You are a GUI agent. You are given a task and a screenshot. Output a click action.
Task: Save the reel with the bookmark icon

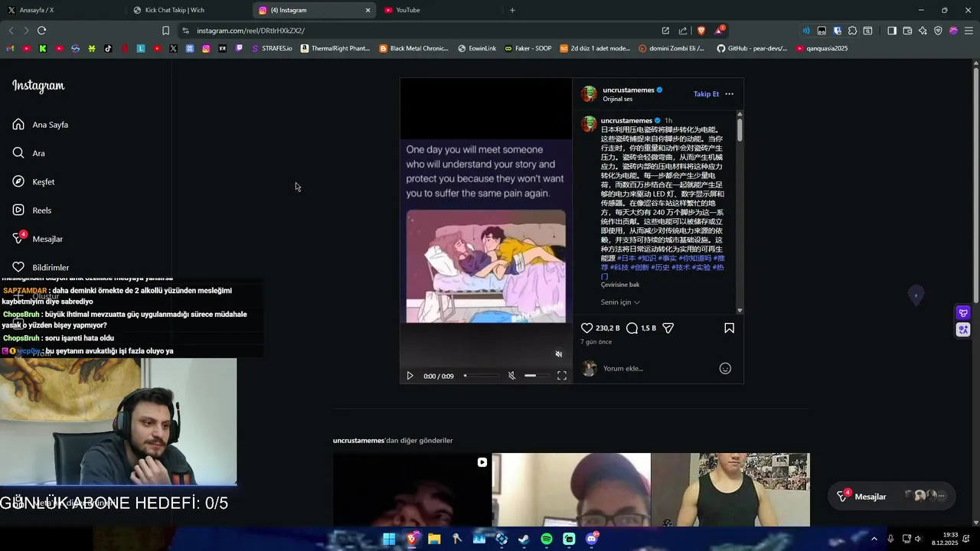[729, 328]
